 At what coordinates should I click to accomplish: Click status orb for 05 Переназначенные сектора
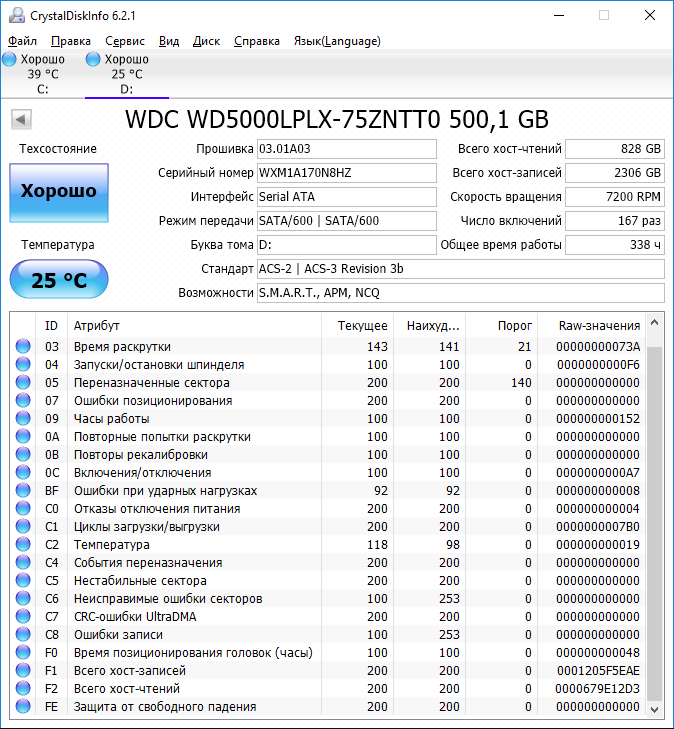coord(23,383)
